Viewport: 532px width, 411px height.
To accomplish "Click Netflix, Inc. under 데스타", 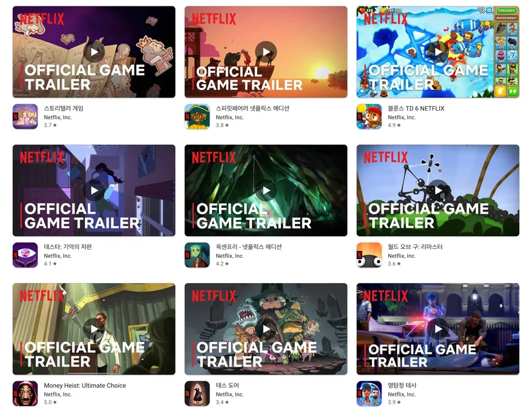I will tap(58, 256).
